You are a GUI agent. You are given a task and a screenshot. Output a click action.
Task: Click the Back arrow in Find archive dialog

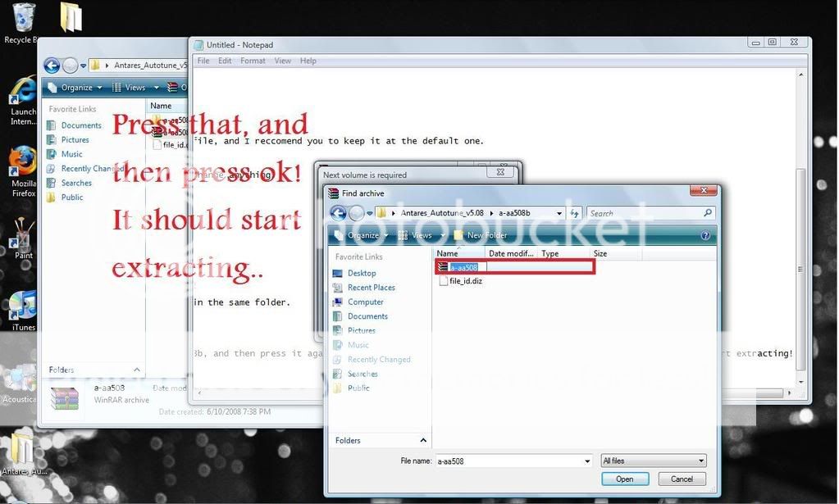(x=338, y=213)
